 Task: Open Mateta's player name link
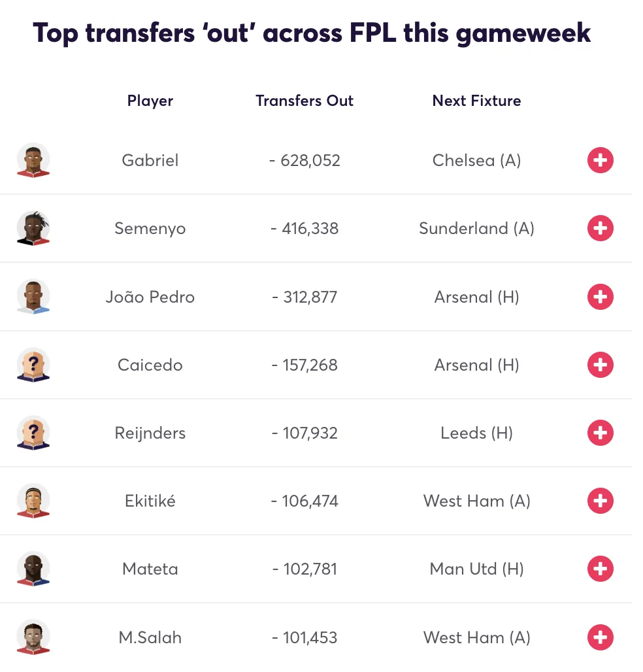coord(150,569)
